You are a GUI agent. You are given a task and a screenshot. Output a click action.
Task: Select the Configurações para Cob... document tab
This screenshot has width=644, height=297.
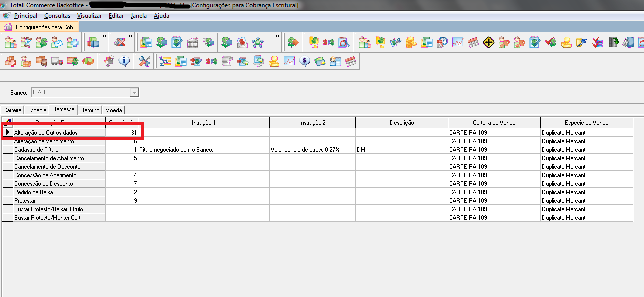(x=40, y=27)
